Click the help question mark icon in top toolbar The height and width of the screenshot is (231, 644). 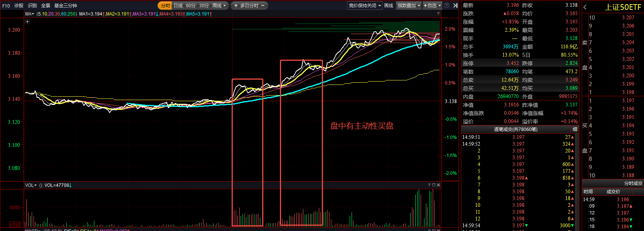[x=447, y=6]
